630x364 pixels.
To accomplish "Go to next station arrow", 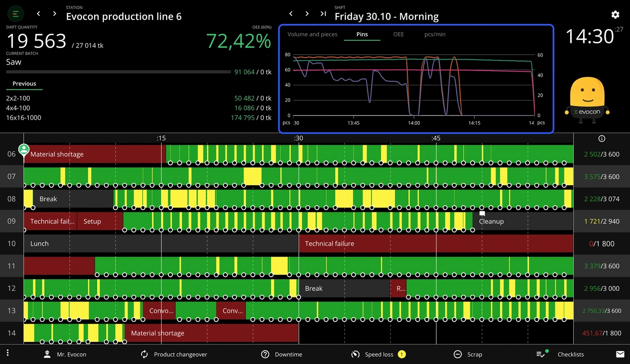I will 54,13.
